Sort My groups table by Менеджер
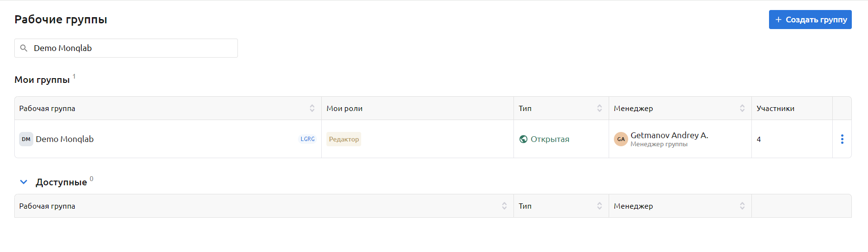The width and height of the screenshot is (868, 252). tap(742, 108)
